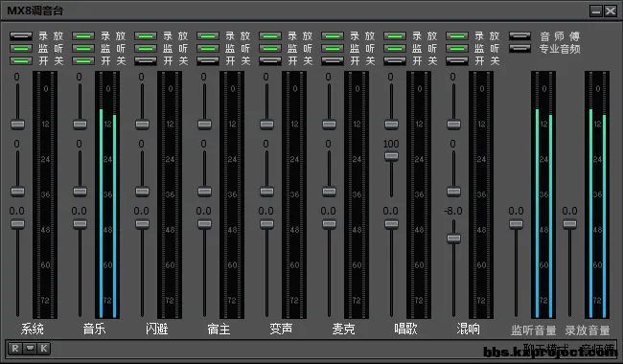Image resolution: width=623 pixels, height=364 pixels.
Task: Switch 开关 off for the 系统 channel
Action: (21, 61)
